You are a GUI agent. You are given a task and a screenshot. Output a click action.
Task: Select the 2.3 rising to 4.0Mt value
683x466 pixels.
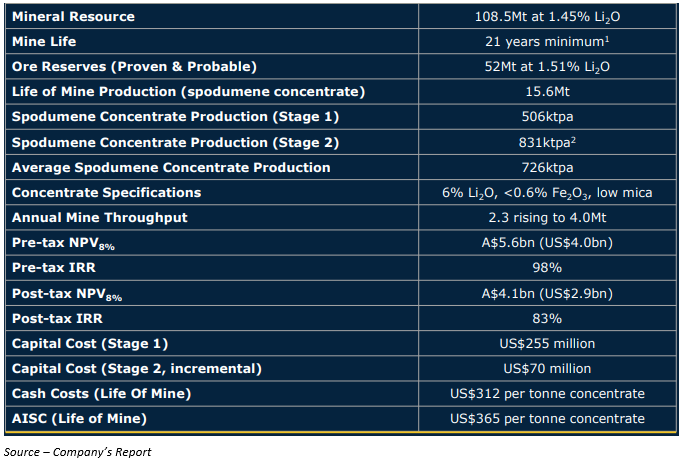coord(547,217)
